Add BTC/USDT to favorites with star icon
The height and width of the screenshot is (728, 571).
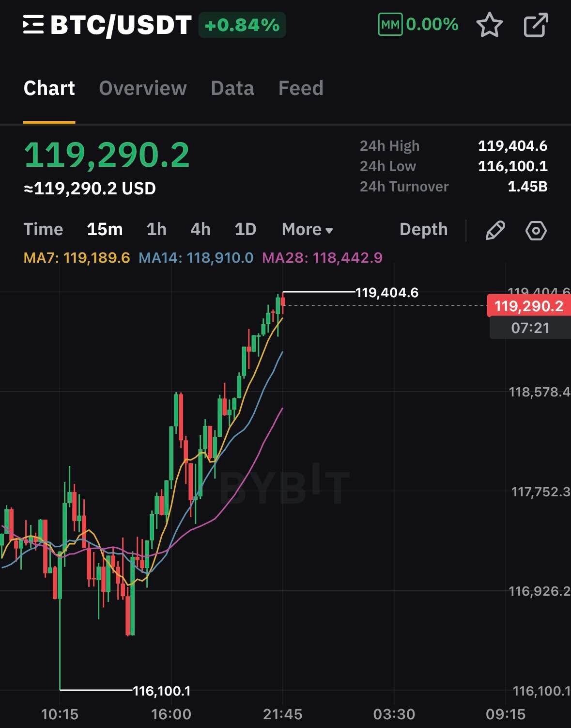tap(490, 25)
